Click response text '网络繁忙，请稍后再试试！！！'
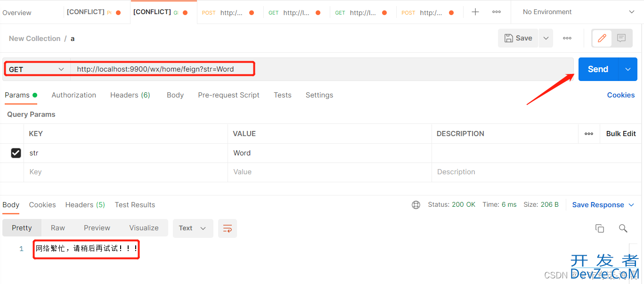644x284 pixels. pyautogui.click(x=87, y=249)
